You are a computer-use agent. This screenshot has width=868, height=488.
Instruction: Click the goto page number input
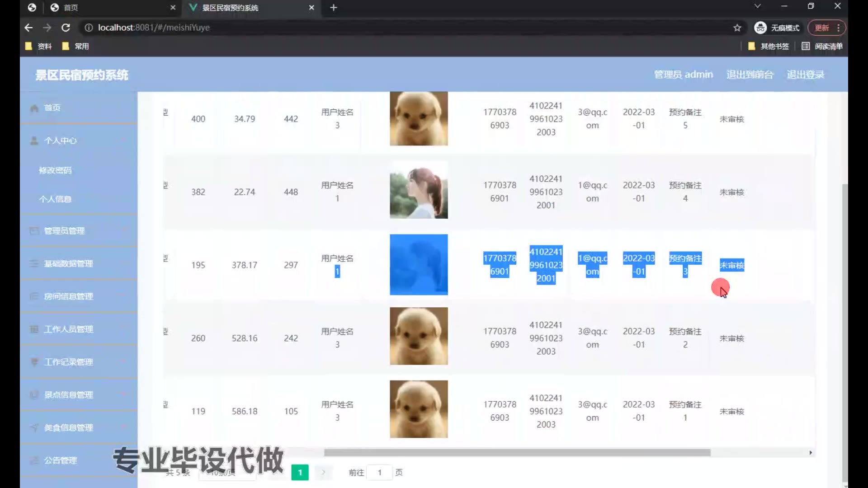[379, 473]
